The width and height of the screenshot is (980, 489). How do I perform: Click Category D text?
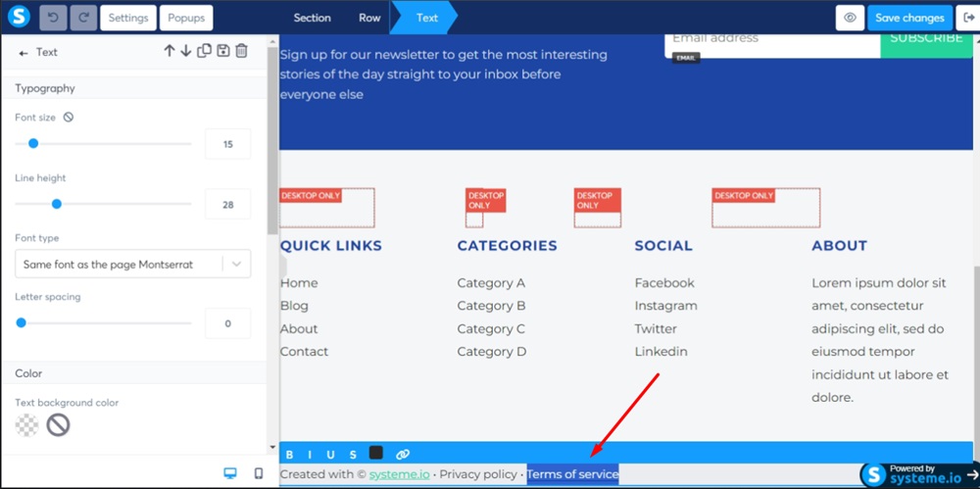[492, 352]
